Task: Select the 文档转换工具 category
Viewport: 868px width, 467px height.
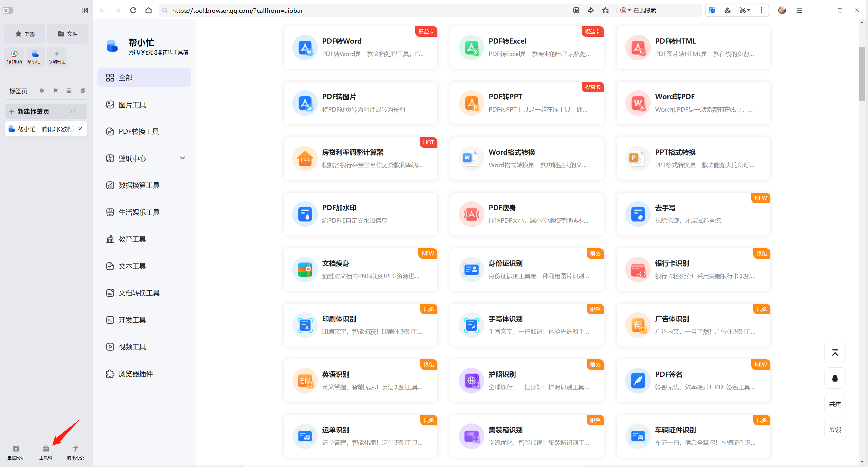Action: pyautogui.click(x=144, y=293)
